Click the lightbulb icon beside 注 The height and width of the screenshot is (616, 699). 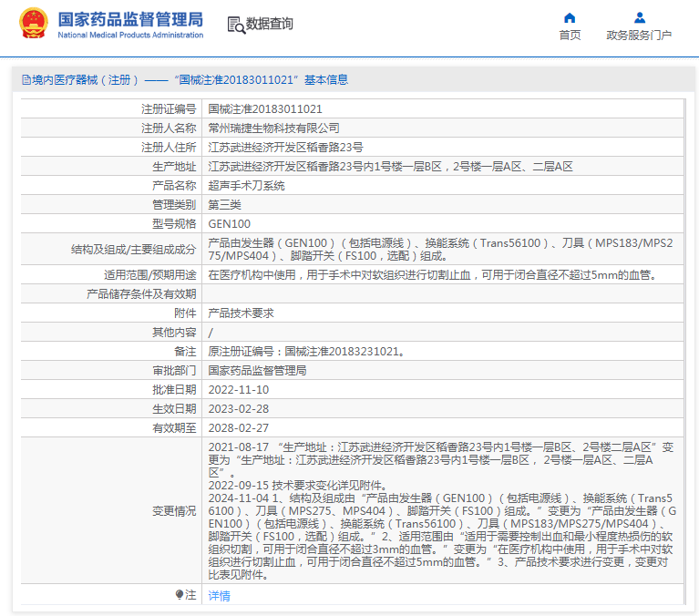180,594
